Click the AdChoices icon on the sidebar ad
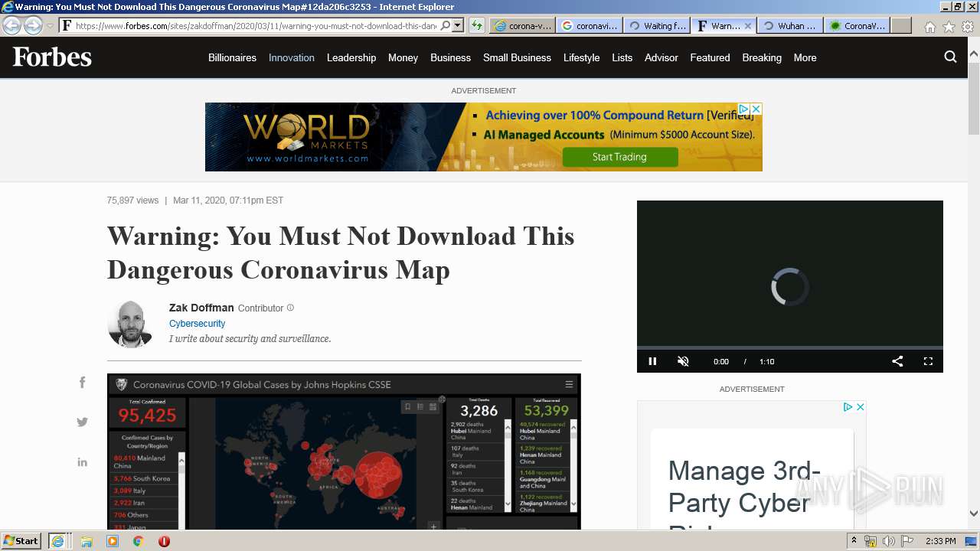This screenshot has height=551, width=980. (x=848, y=406)
